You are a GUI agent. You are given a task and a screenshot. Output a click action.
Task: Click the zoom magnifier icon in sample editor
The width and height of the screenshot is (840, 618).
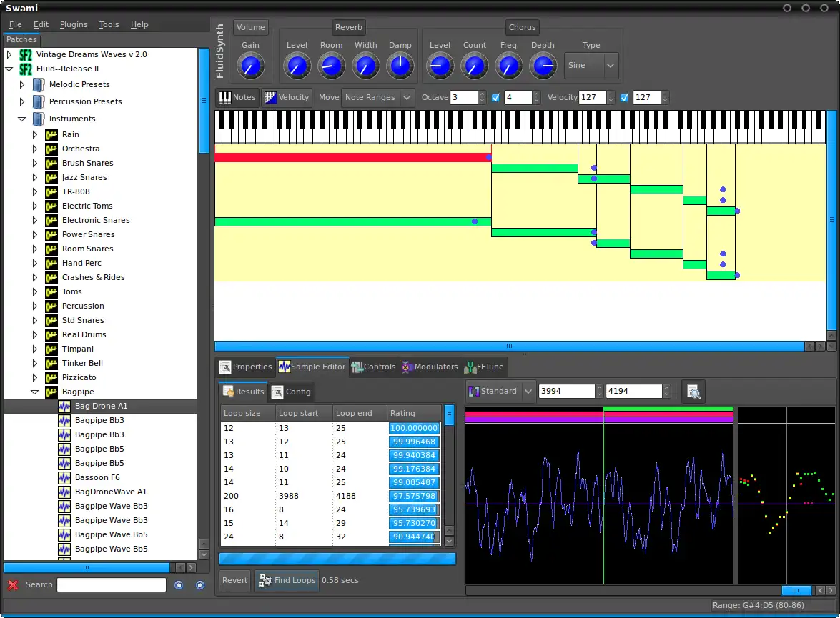(x=693, y=392)
